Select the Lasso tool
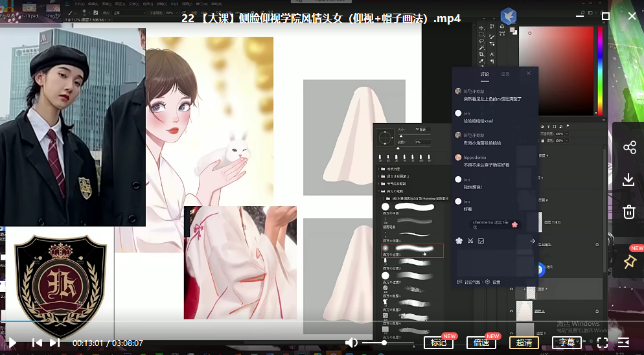 click(x=481, y=41)
